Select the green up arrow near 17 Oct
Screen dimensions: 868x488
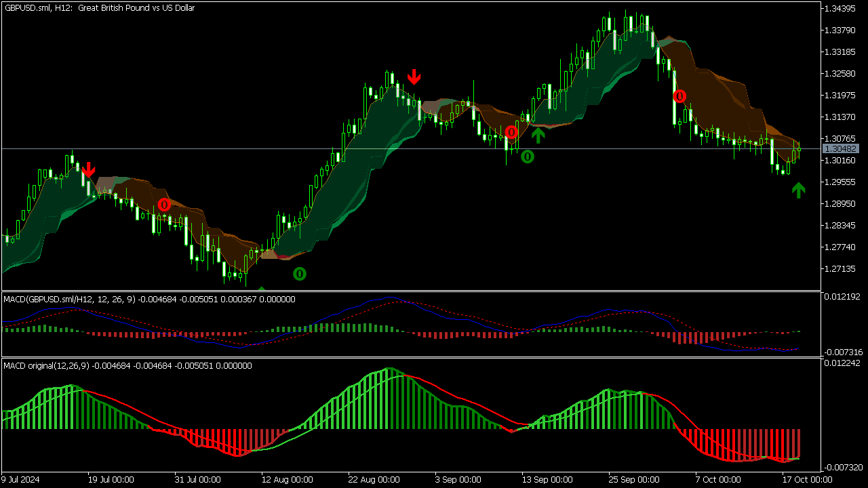(798, 190)
